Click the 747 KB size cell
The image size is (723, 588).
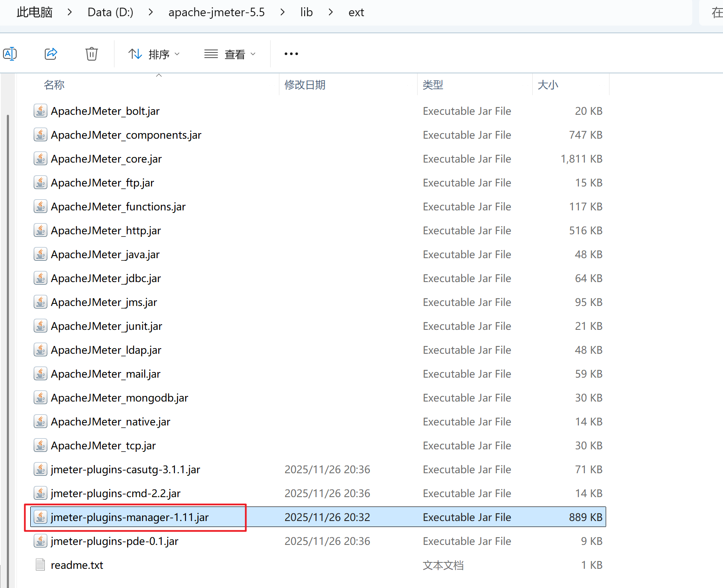click(586, 135)
